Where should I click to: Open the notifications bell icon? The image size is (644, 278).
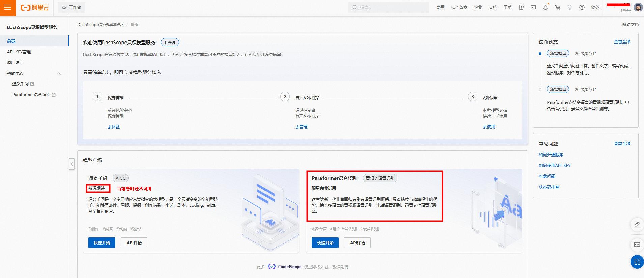coord(545,7)
